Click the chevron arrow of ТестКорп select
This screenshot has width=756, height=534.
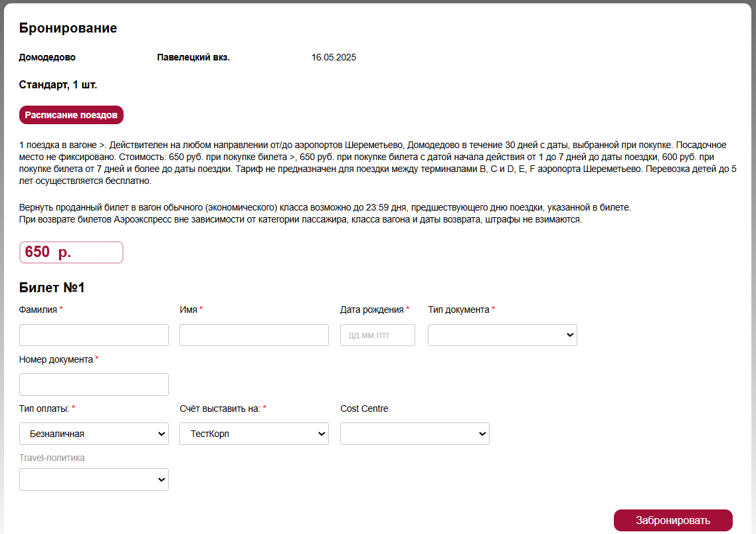pyautogui.click(x=322, y=434)
